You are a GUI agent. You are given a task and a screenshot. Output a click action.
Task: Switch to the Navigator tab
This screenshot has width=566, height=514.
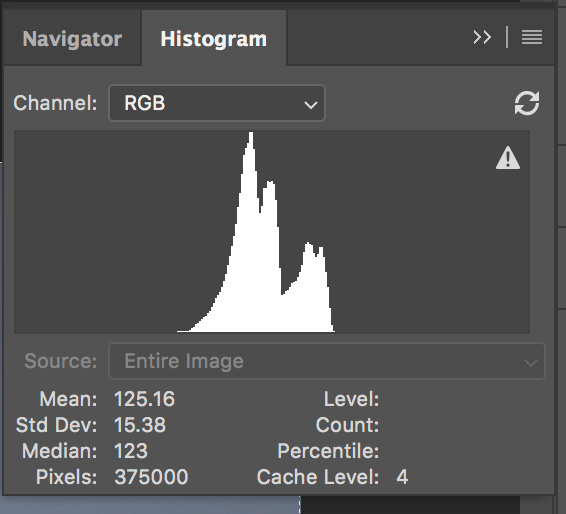72,39
